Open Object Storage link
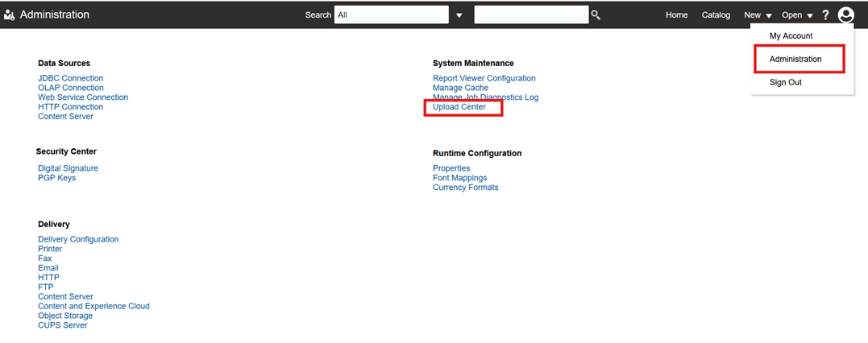This screenshot has height=343, width=868. [x=65, y=316]
